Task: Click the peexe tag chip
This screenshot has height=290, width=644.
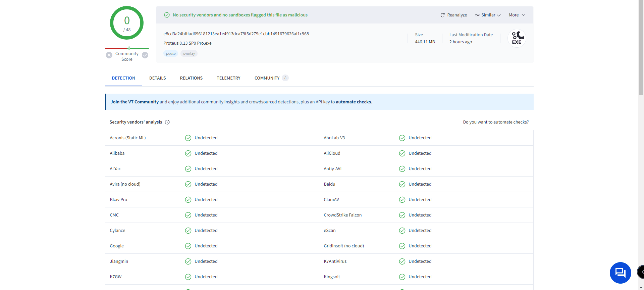Action: tap(171, 54)
